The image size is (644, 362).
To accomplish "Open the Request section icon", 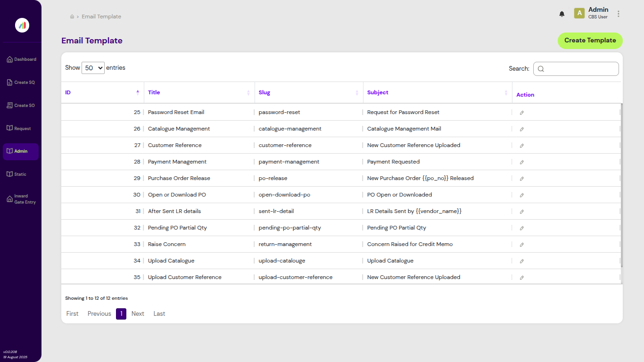I will 21,128.
